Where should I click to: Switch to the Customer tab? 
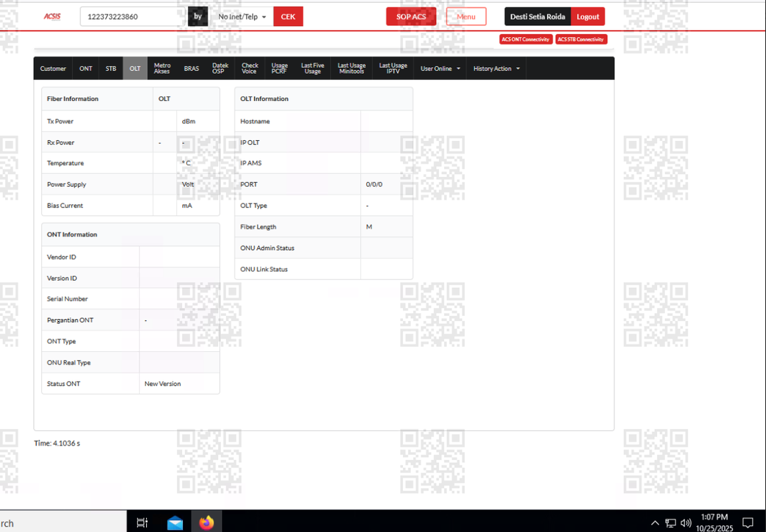(53, 68)
